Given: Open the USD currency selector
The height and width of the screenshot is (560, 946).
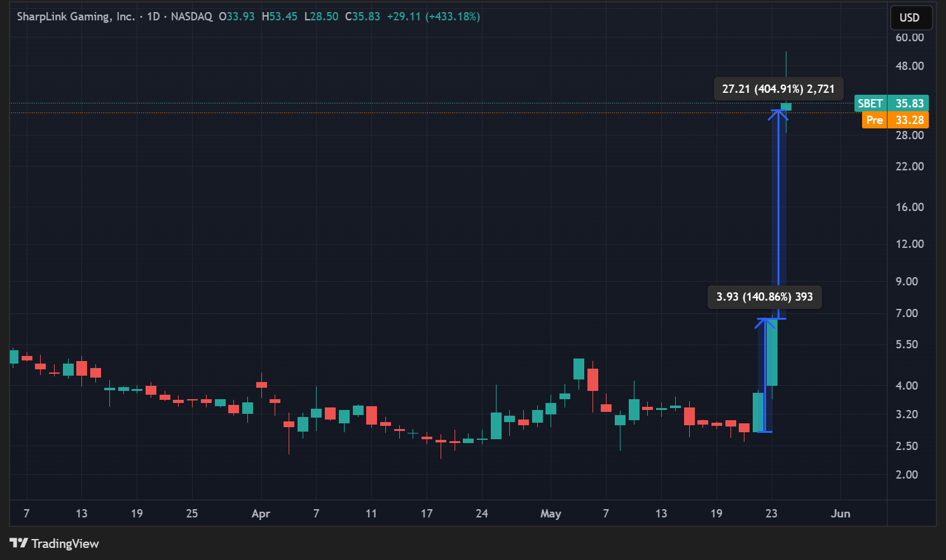Looking at the screenshot, I should (910, 18).
